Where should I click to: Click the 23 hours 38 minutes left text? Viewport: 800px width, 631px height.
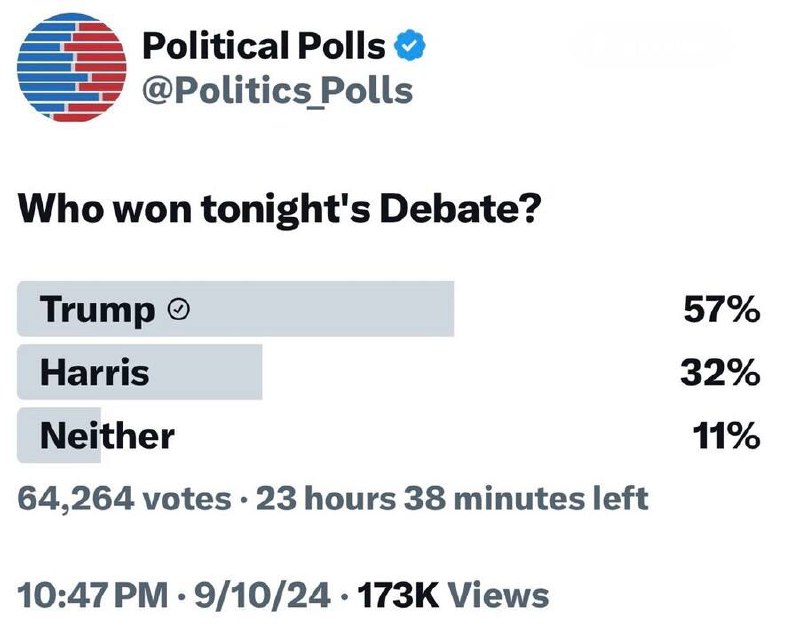coord(452,498)
